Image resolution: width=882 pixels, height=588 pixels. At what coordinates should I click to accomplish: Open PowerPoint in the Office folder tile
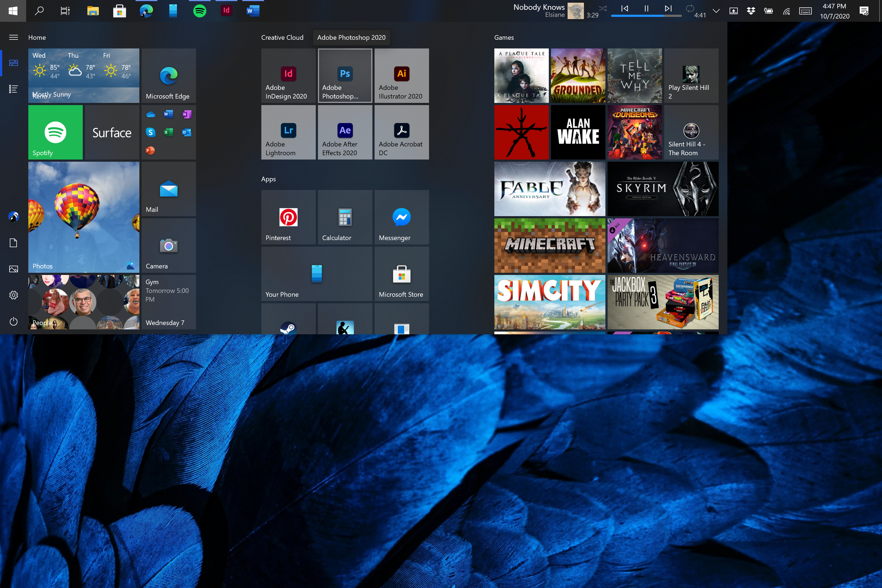pos(150,150)
